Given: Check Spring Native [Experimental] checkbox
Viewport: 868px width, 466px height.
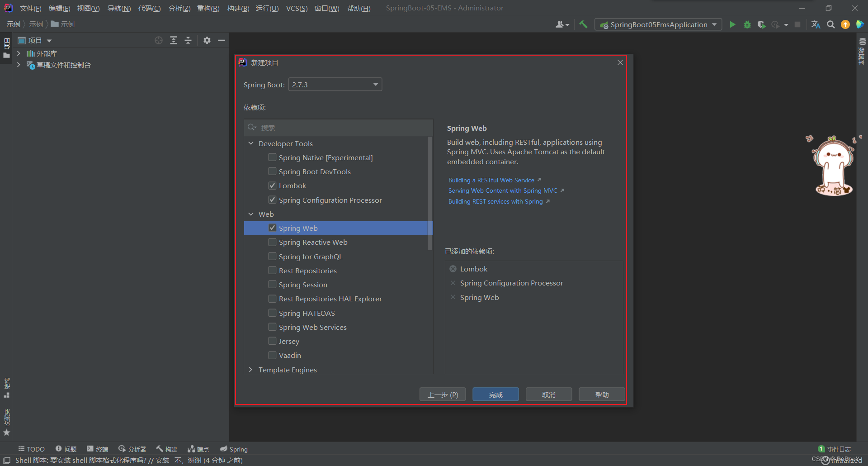Looking at the screenshot, I should (272, 157).
